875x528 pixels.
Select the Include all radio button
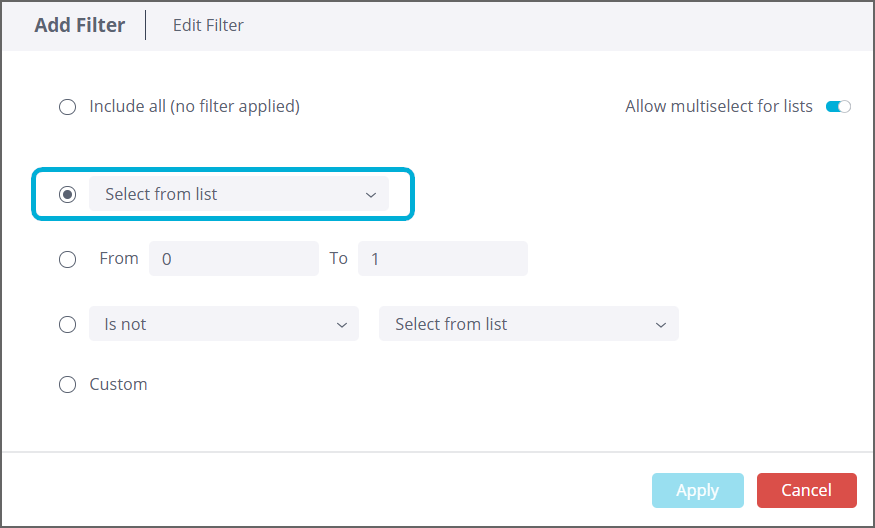[x=67, y=107]
